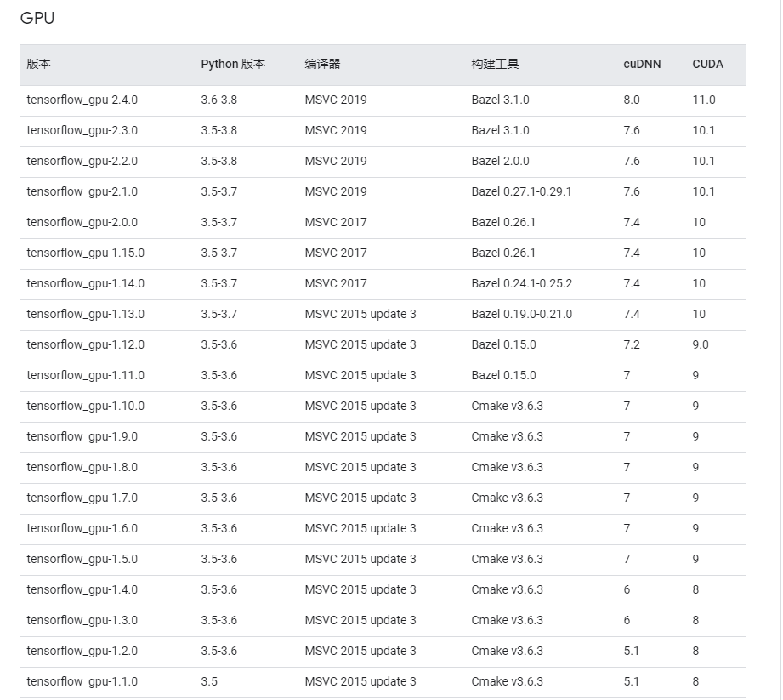Select tensorflow_gpu-1.5.0 version cell
The image size is (783, 700).
(x=82, y=559)
